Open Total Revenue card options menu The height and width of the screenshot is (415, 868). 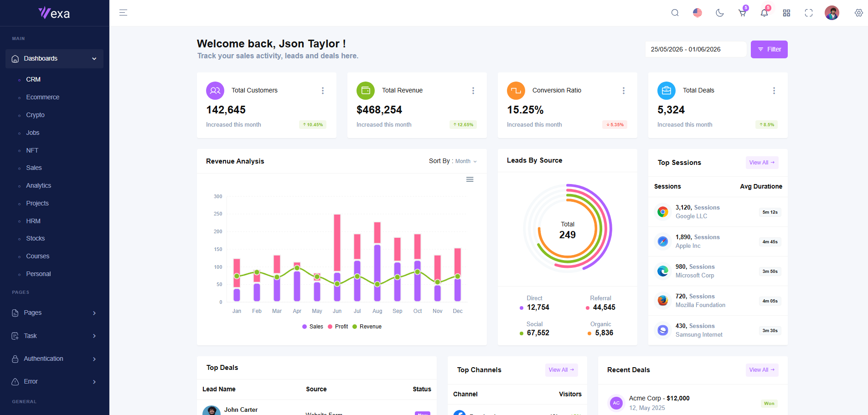(473, 91)
